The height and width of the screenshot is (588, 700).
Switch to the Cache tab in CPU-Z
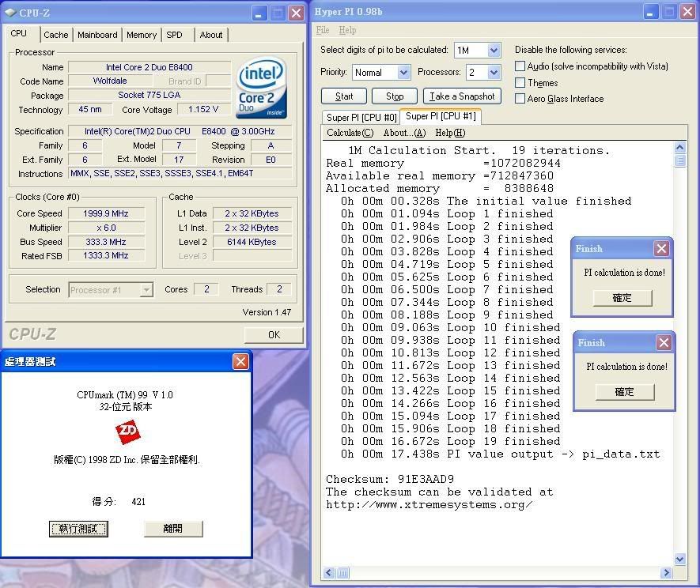[x=56, y=35]
